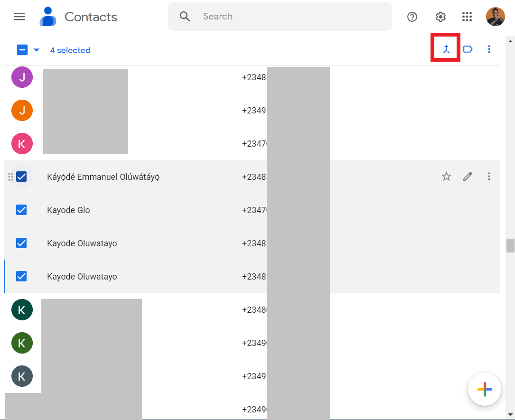Edit Káyòdé Emmanuel Olúwátáyò with pencil icon
Screen dimensions: 515x420
[468, 177]
